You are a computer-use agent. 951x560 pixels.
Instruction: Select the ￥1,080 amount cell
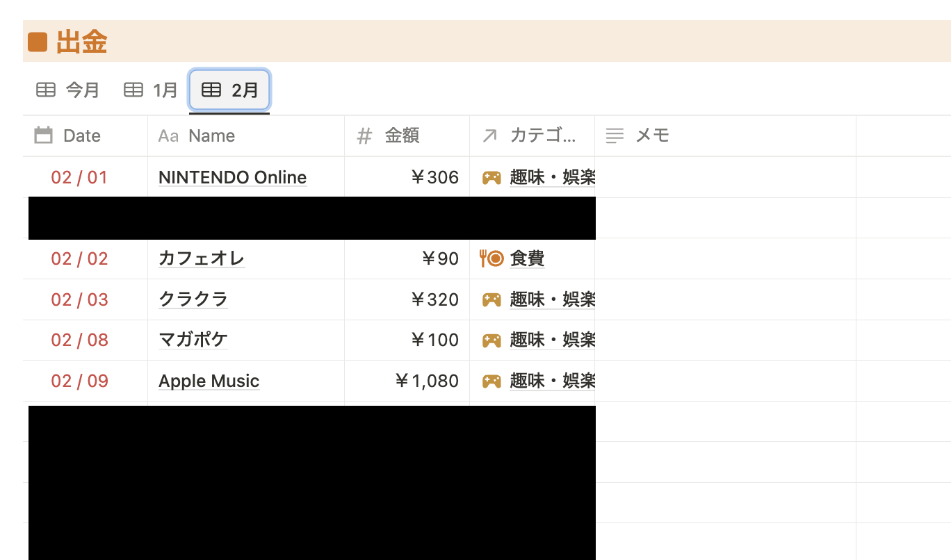407,381
